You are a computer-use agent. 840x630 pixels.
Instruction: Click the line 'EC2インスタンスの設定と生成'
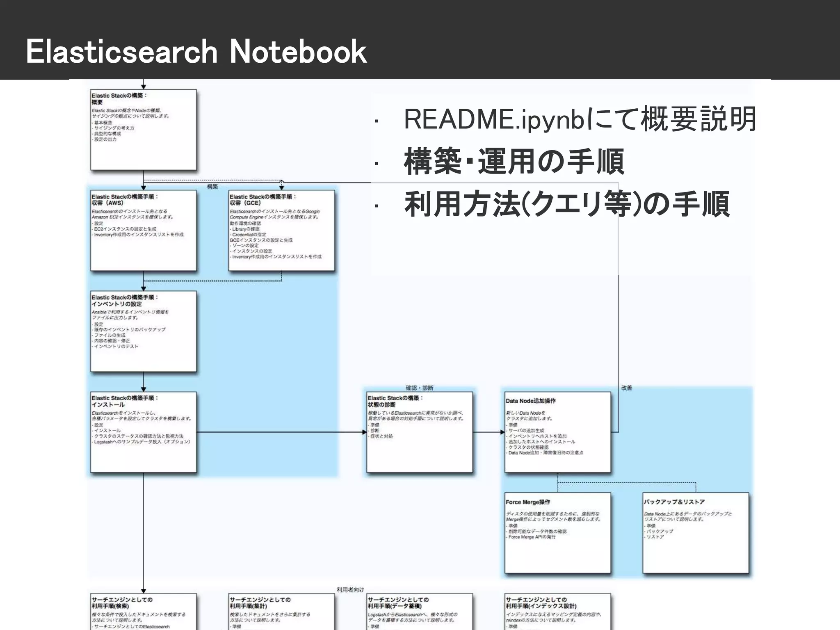click(125, 229)
